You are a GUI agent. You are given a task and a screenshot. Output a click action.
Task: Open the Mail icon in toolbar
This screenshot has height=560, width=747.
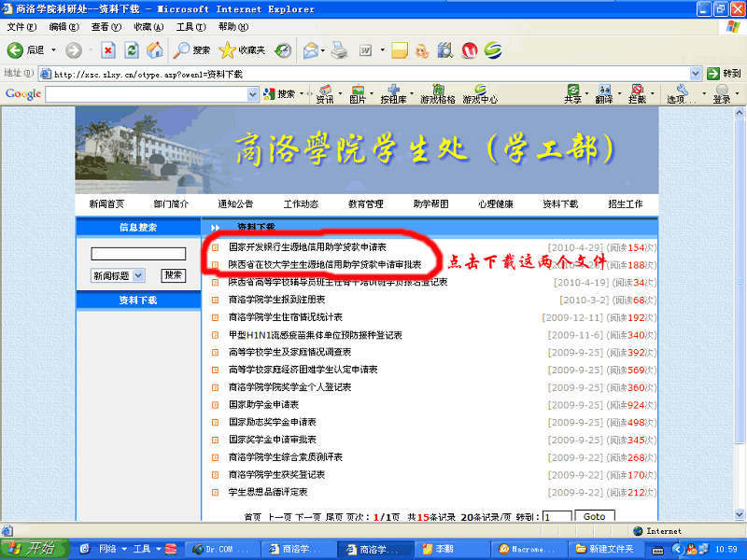[310, 49]
